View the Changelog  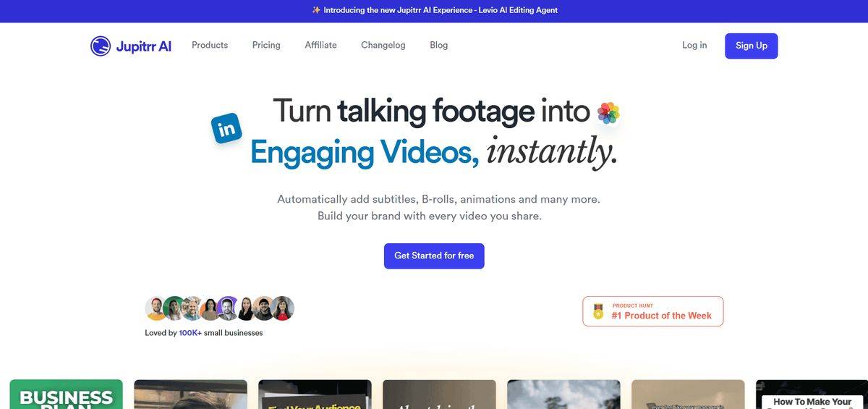(x=383, y=45)
